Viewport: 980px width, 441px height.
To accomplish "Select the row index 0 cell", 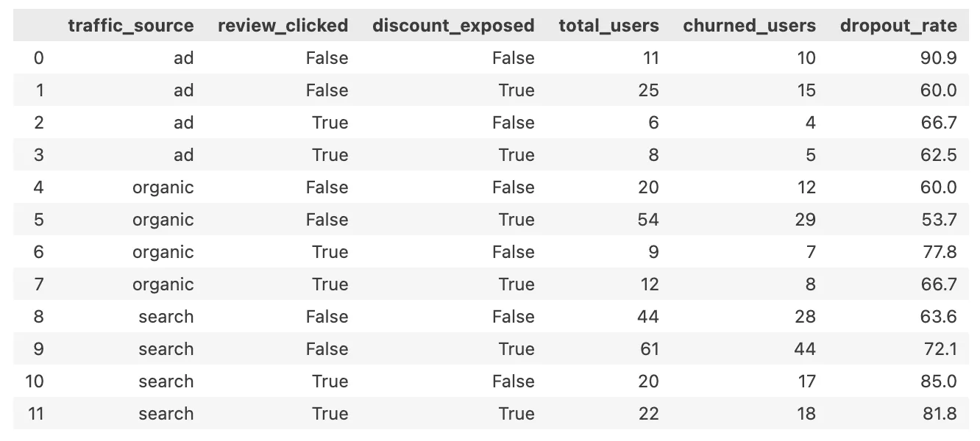I will click(x=38, y=58).
